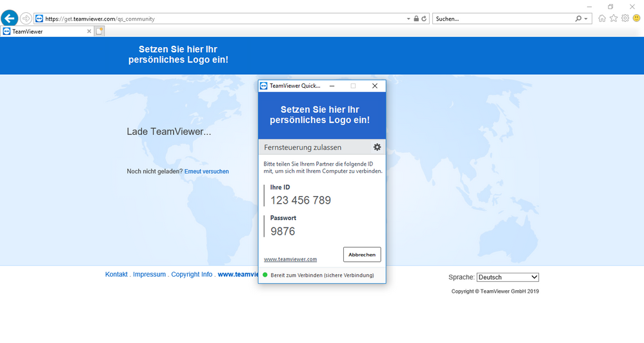The height and width of the screenshot is (343, 644).
Task: Open the Copyright Info footer link
Action: [x=192, y=275]
